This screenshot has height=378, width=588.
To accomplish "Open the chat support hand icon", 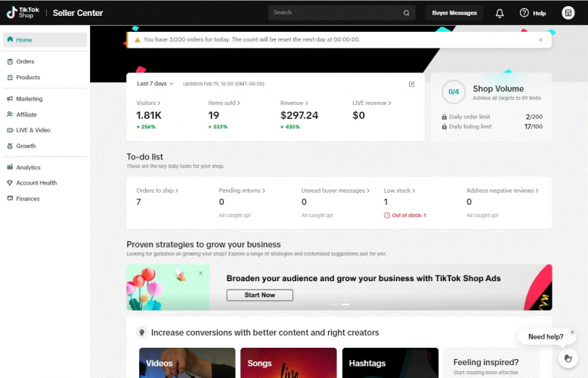I will click(x=568, y=358).
